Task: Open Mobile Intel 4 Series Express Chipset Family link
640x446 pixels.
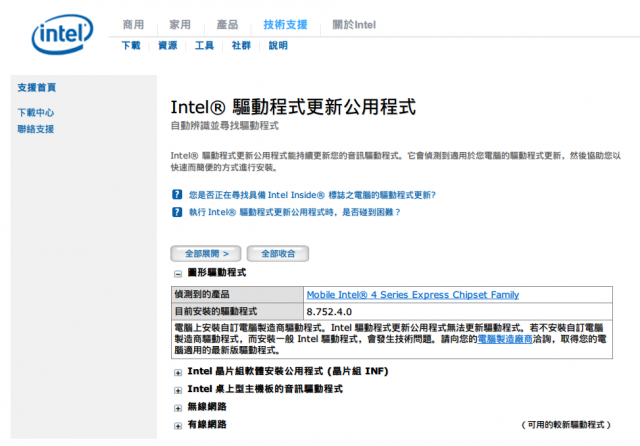Action: point(413,295)
